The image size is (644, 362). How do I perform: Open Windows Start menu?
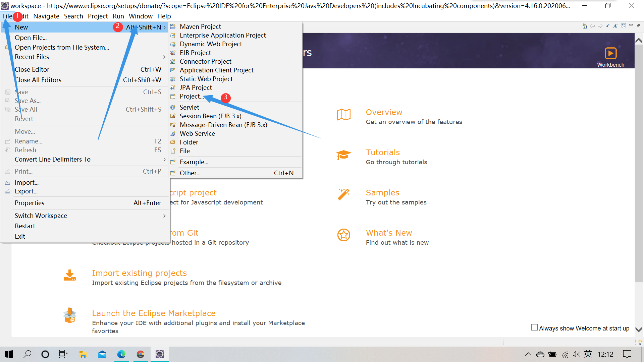[x=9, y=354]
